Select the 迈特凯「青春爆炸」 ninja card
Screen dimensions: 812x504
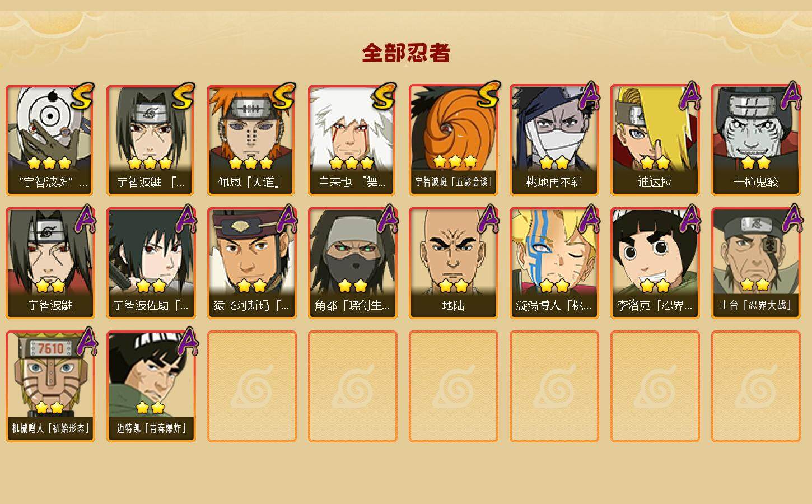151,386
